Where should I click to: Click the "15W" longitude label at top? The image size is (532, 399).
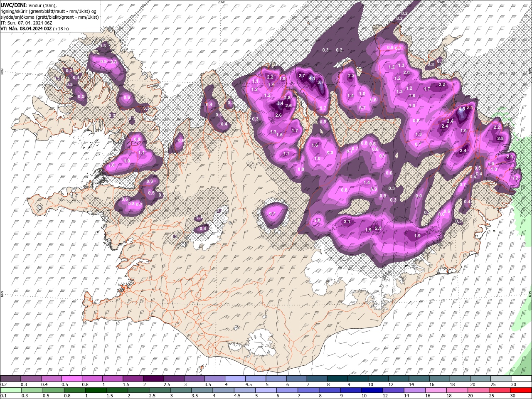440,2
